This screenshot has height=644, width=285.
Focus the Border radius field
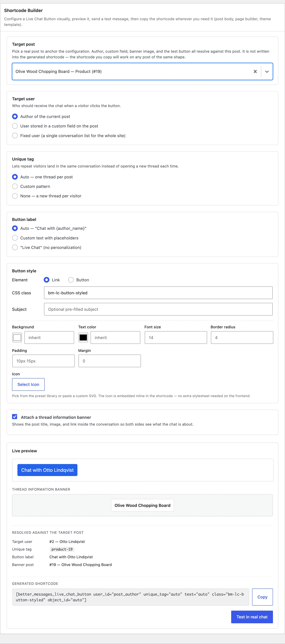pyautogui.click(x=242, y=337)
